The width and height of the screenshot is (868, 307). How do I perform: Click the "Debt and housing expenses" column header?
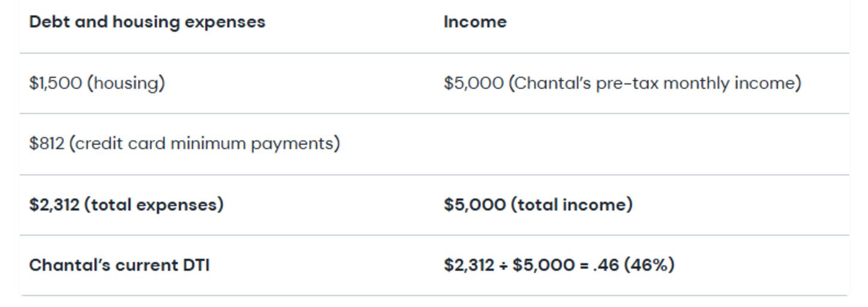coord(147,22)
